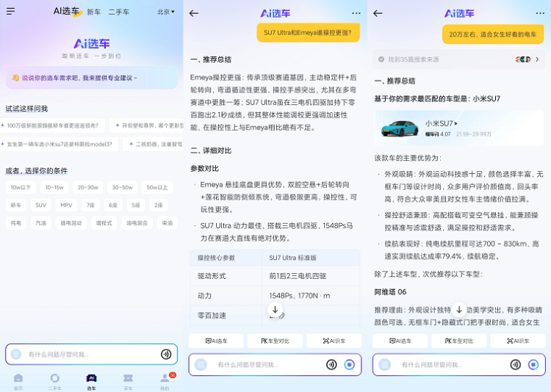Open 二手车 in the bottom navigation
This screenshot has height=392, width=551.
pyautogui.click(x=55, y=382)
